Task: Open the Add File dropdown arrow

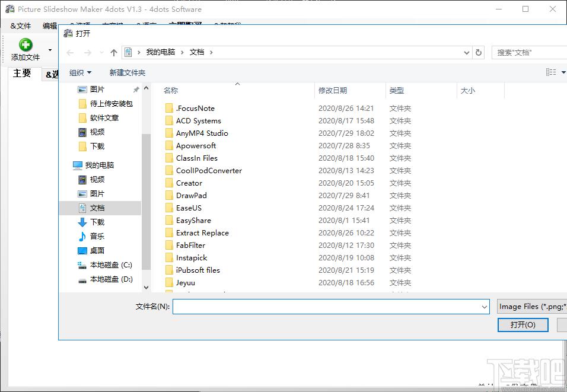Action: [x=50, y=50]
